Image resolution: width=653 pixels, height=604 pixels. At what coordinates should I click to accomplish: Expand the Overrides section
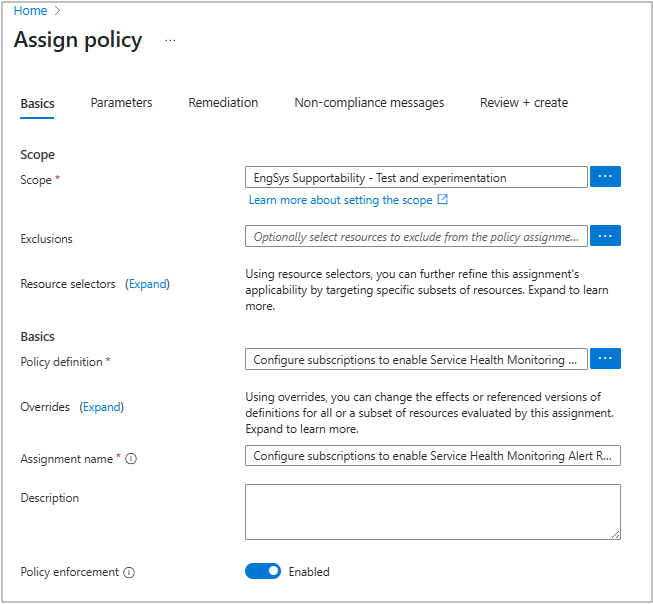pos(101,407)
